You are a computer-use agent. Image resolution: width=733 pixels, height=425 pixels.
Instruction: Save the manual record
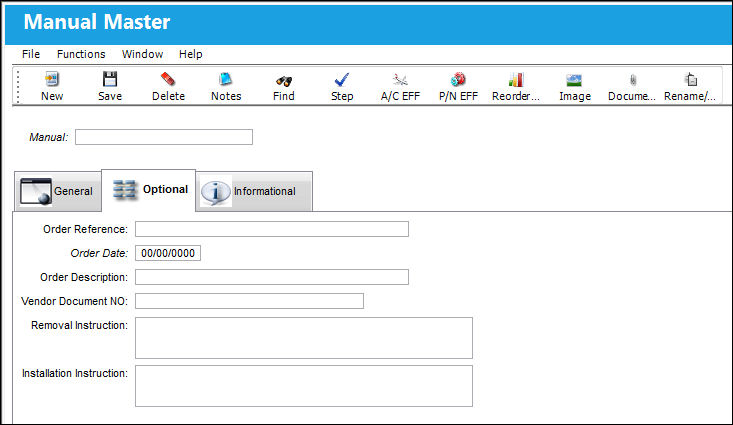[x=110, y=86]
